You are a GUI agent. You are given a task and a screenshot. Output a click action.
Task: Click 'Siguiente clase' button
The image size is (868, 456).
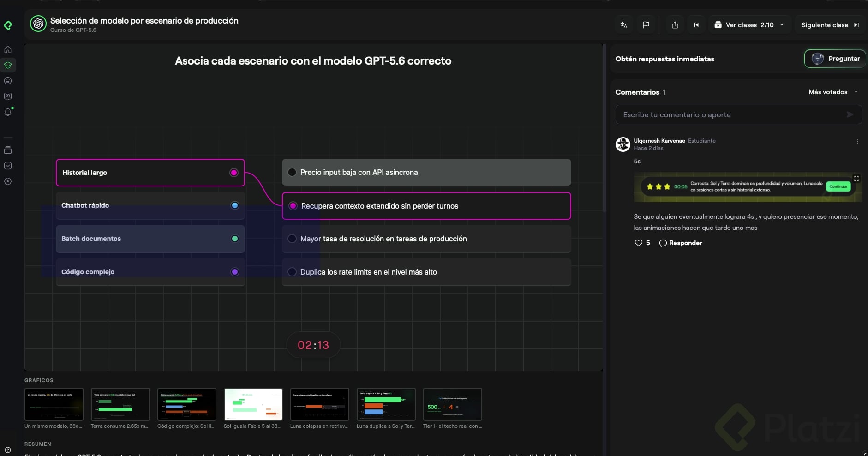pos(830,25)
